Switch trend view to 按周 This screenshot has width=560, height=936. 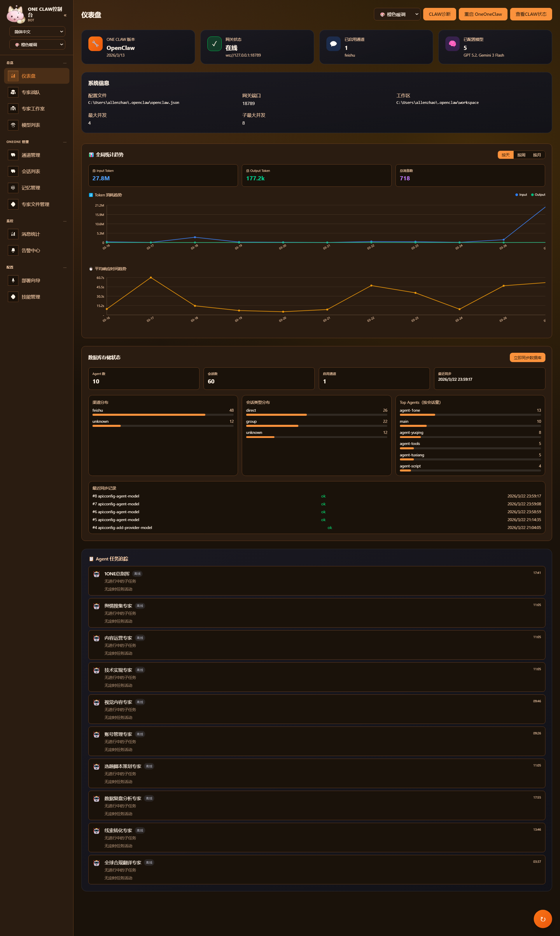click(521, 155)
